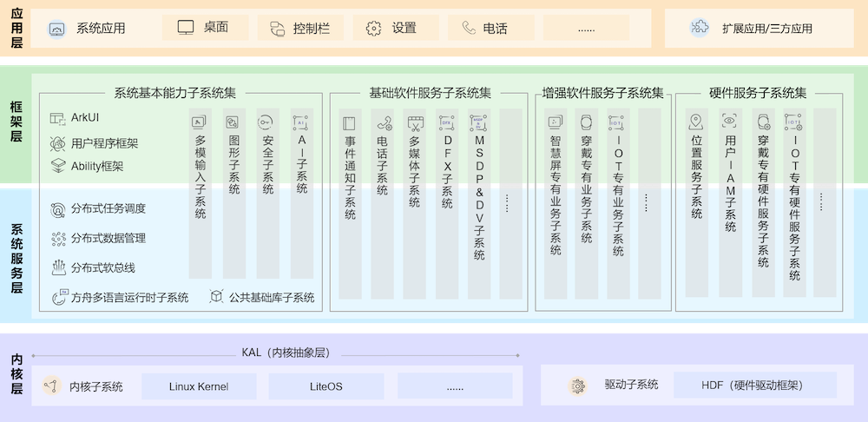The width and height of the screenshot is (868, 422).
Task: Click the IOT icon above IOT专有业务子系统
Action: [616, 123]
